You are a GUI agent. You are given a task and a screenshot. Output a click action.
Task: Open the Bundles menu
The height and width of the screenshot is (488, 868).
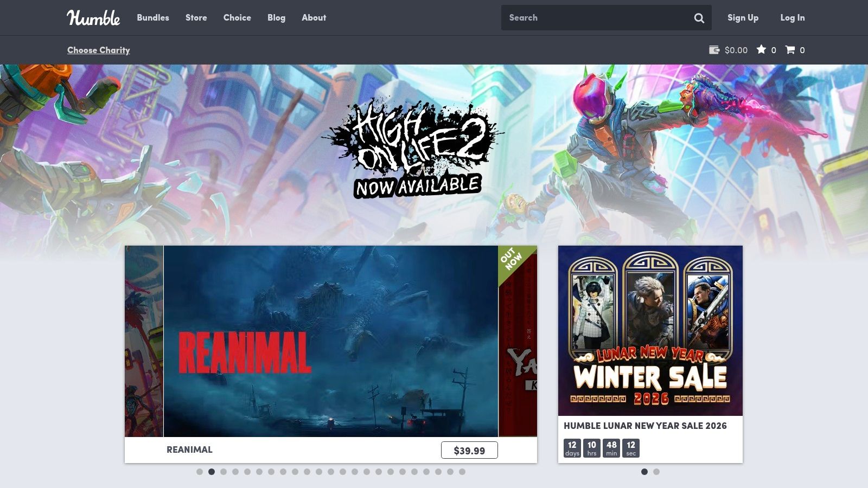point(152,17)
